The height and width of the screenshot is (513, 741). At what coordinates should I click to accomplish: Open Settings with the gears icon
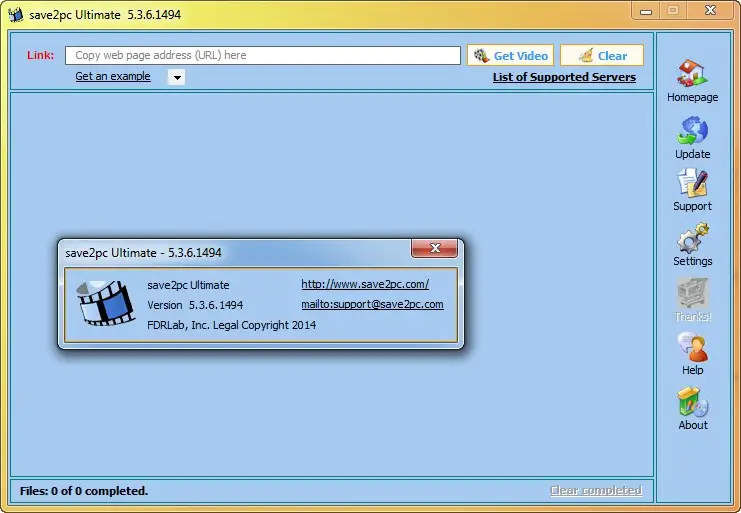click(692, 238)
